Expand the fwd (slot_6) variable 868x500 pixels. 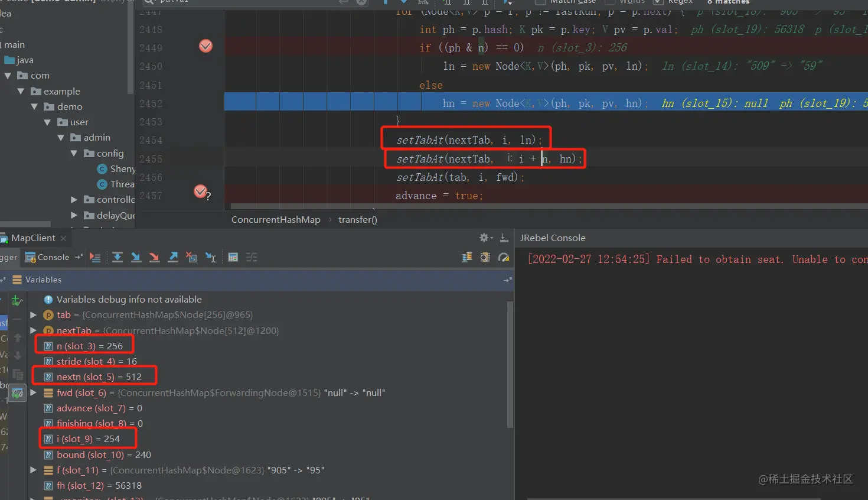click(33, 392)
